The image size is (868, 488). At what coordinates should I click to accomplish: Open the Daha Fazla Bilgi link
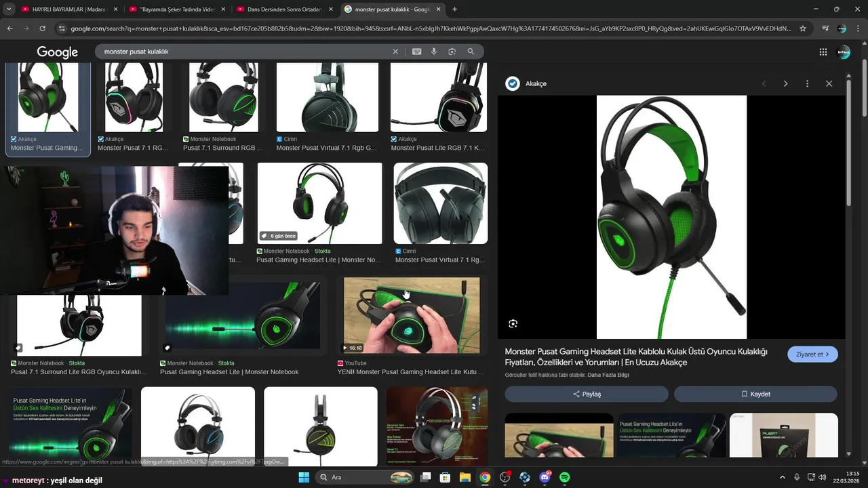pyautogui.click(x=608, y=375)
